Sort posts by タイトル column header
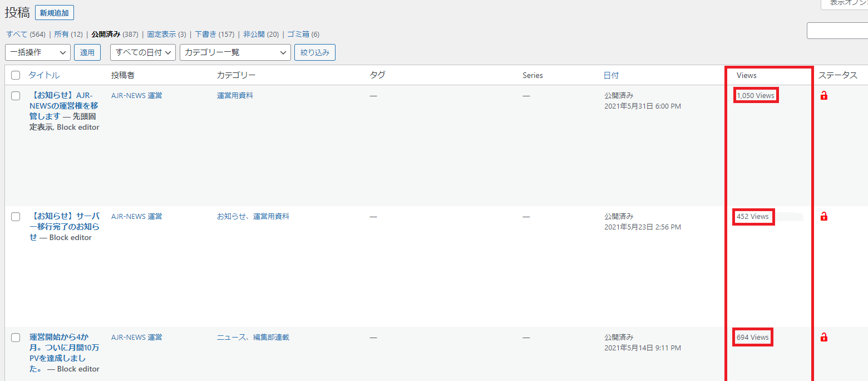The width and height of the screenshot is (868, 381). [44, 75]
